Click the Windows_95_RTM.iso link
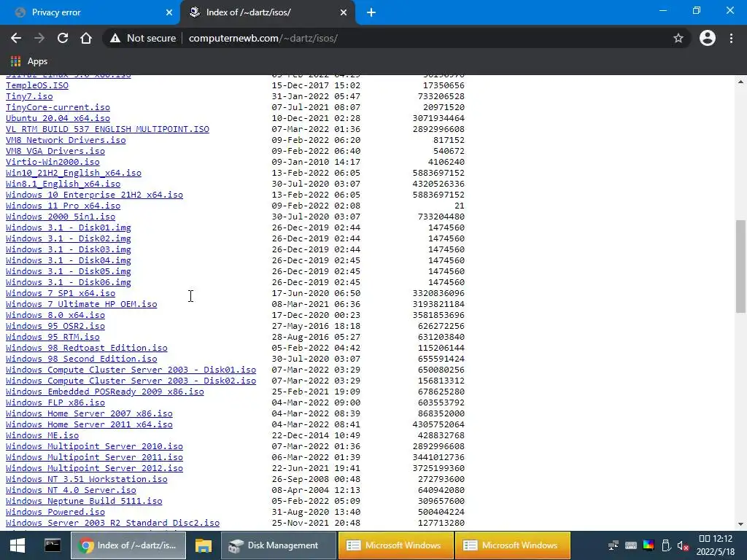 [53, 337]
